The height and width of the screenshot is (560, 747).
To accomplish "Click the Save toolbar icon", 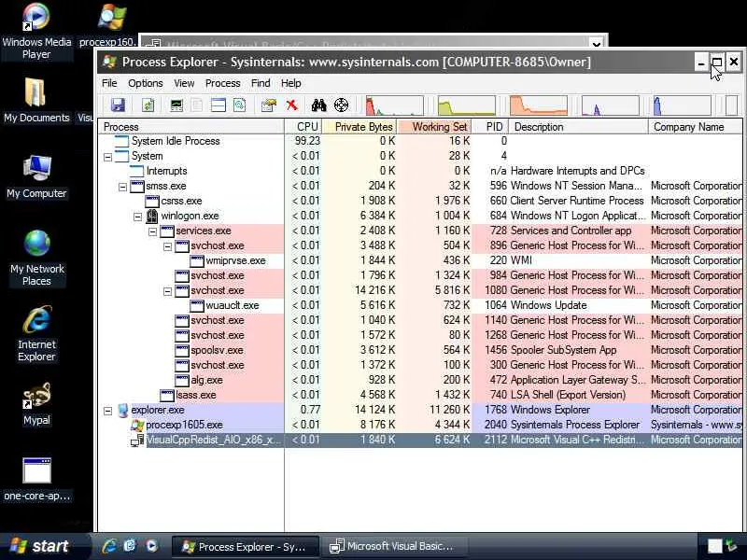I will 118,105.
